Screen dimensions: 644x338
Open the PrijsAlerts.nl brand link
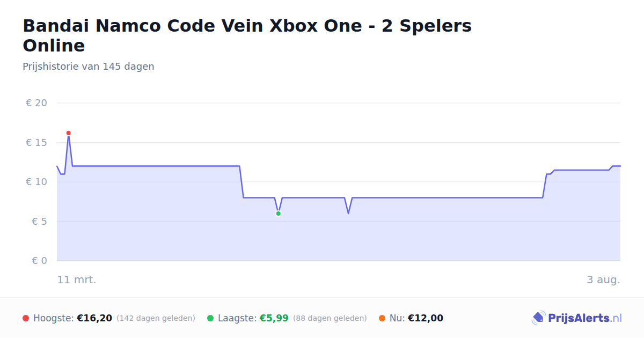(x=577, y=318)
